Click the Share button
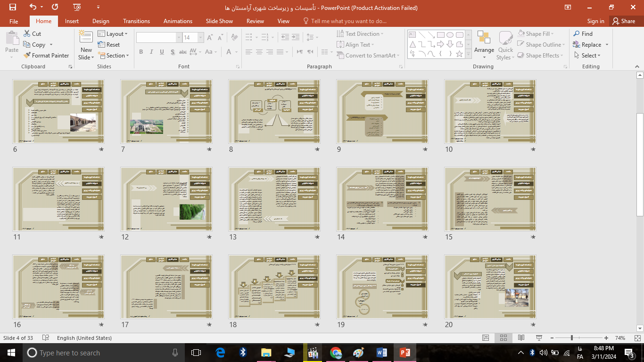The height and width of the screenshot is (362, 644). [623, 21]
